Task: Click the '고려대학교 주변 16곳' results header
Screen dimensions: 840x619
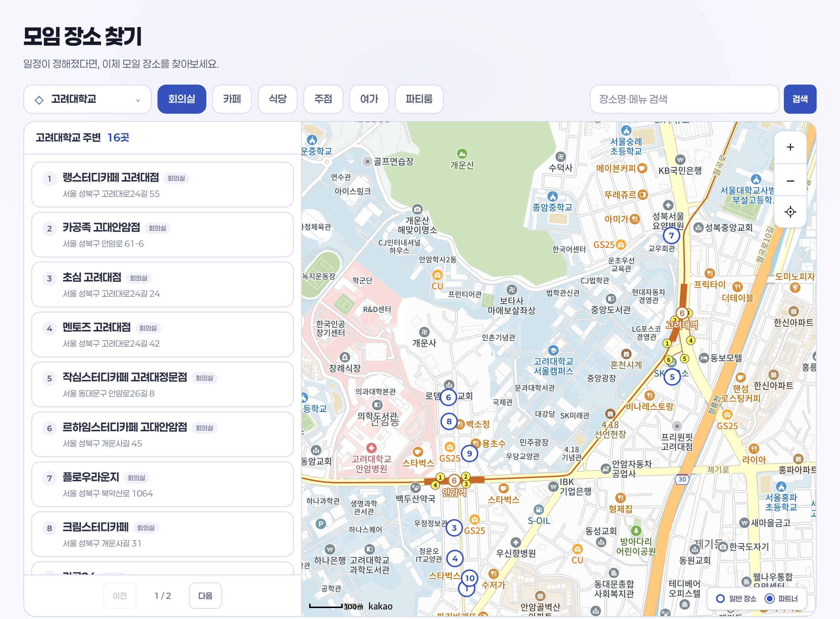Action: [x=82, y=138]
